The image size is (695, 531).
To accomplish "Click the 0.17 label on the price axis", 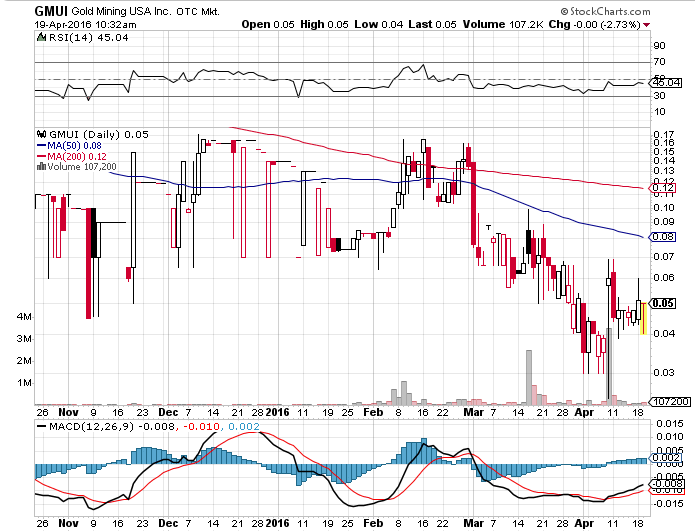I will pos(664,134).
